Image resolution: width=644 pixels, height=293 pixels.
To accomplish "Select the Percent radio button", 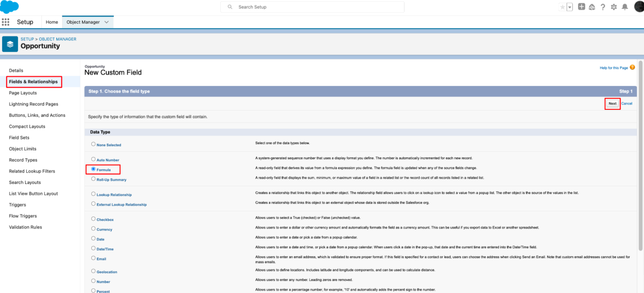I will (x=93, y=290).
